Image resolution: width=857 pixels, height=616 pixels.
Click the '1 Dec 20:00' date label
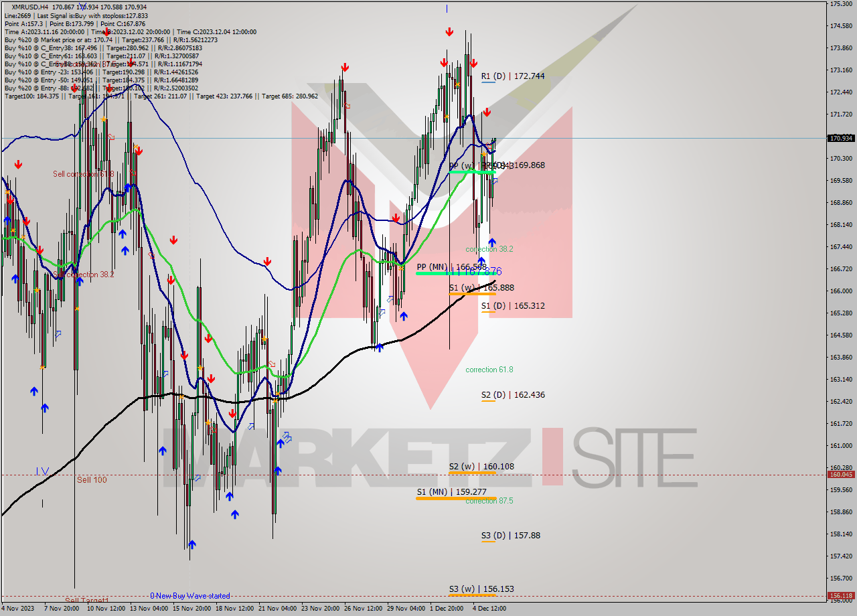click(447, 609)
